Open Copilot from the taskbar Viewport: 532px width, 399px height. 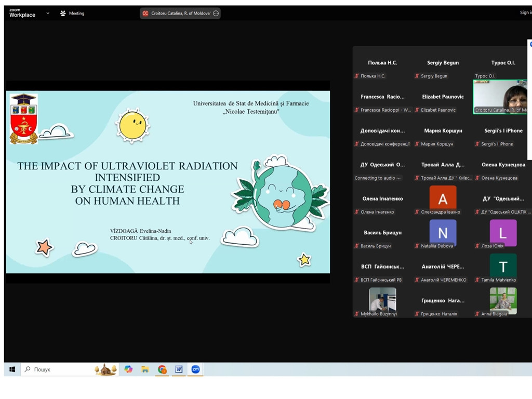[128, 369]
